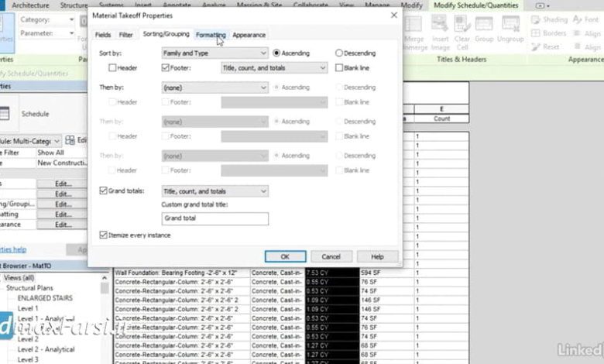Click the 7.53 CY volume cell
The image size is (604, 364).
tap(332, 273)
